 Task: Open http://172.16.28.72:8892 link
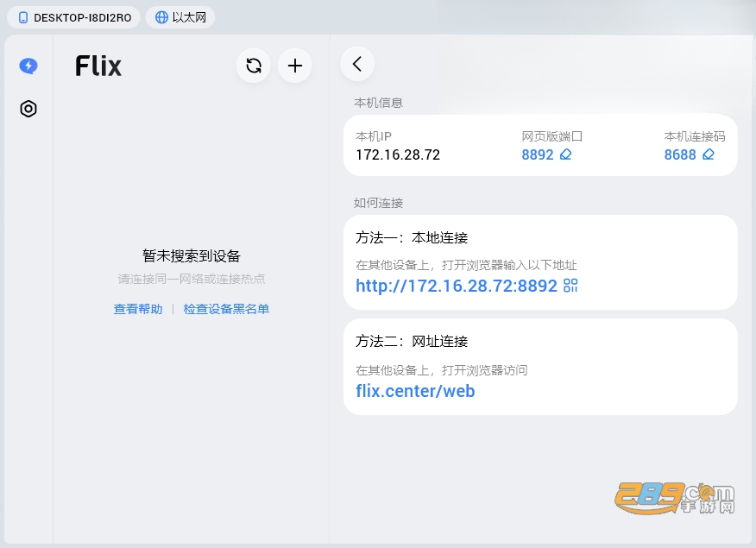(457, 286)
